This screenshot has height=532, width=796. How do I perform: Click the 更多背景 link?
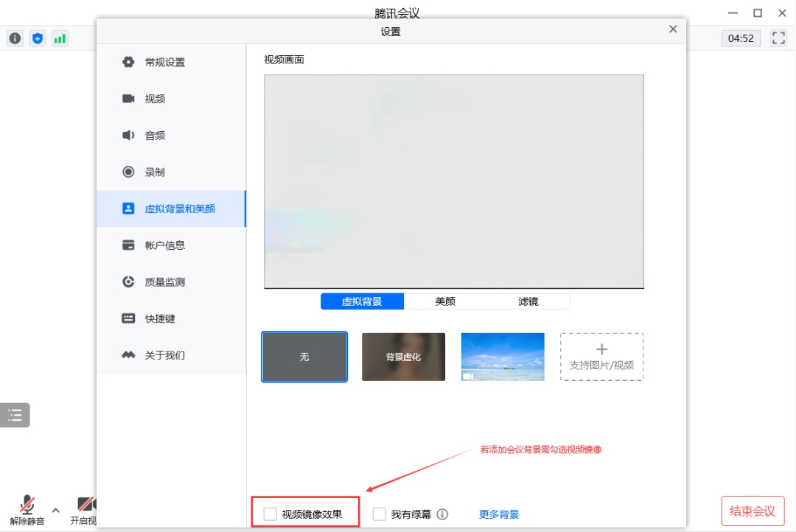pyautogui.click(x=499, y=514)
